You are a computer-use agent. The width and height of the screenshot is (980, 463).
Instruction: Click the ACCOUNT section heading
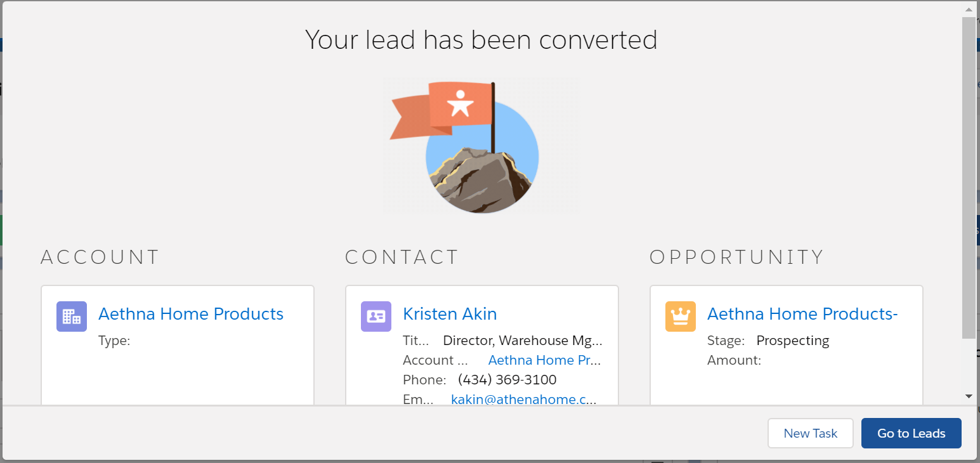100,257
